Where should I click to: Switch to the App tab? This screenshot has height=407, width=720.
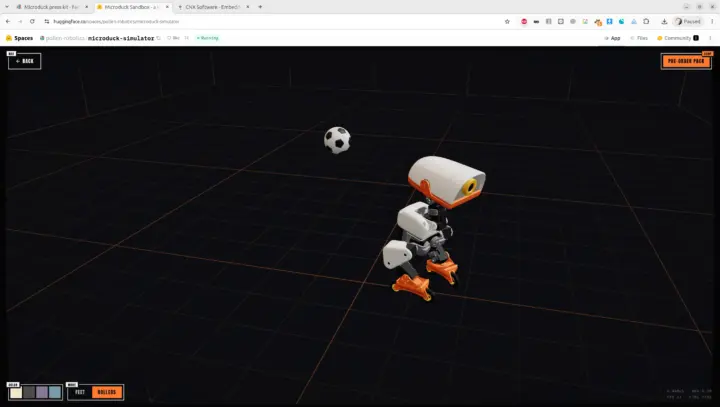tap(612, 38)
